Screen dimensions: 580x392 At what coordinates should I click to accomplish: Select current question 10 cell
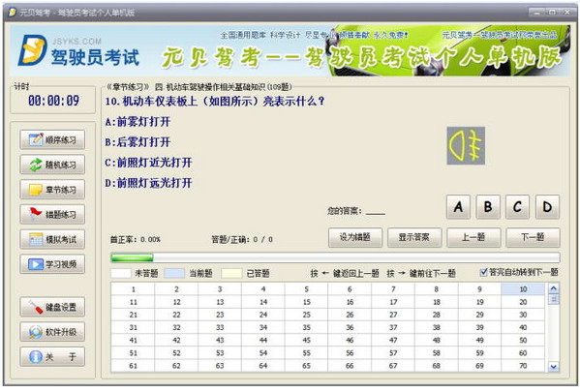click(x=523, y=289)
